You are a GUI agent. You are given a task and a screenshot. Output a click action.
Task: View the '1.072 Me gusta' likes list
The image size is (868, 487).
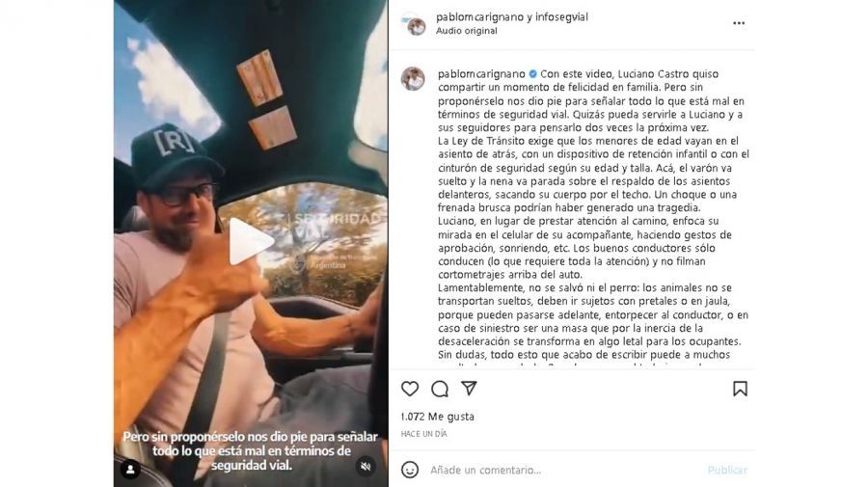tap(437, 417)
